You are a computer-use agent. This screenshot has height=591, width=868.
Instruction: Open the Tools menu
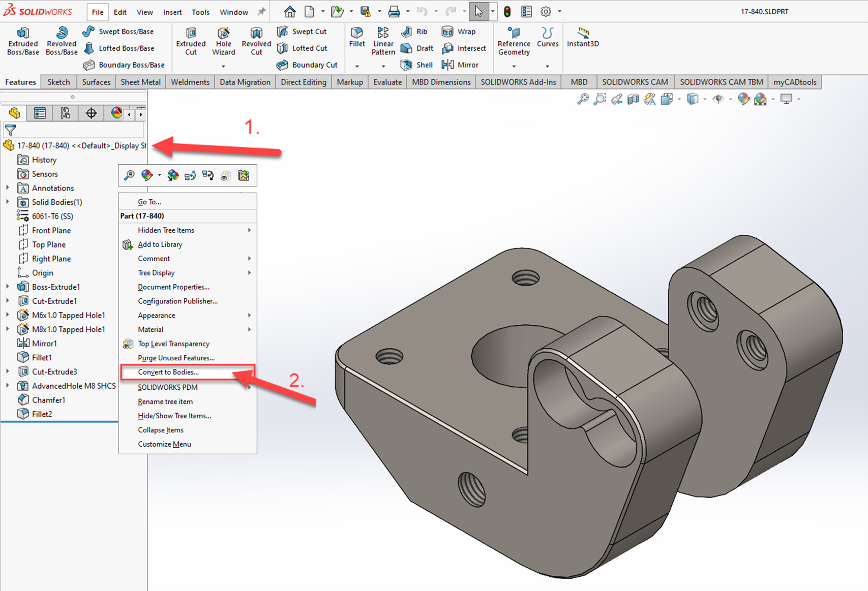pyautogui.click(x=200, y=12)
